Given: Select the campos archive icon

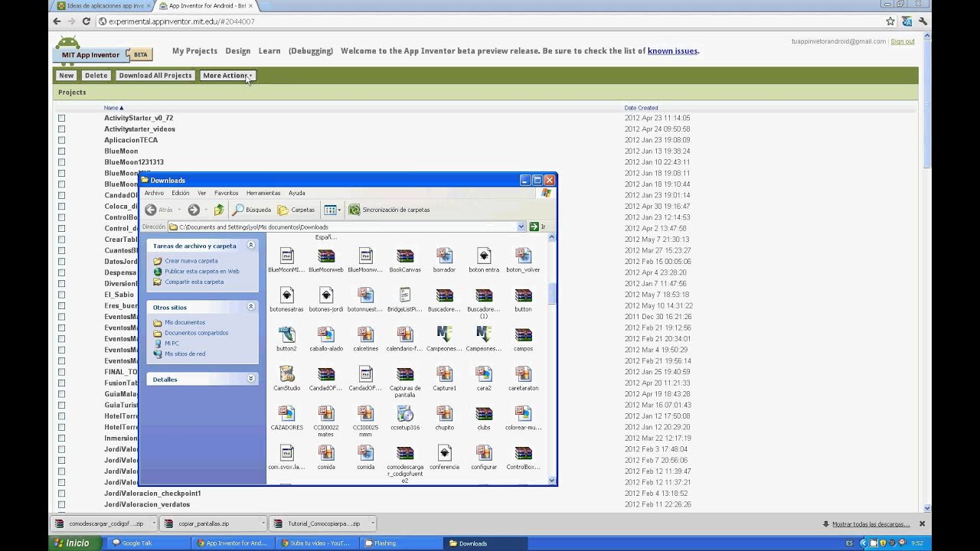Looking at the screenshot, I should (523, 334).
